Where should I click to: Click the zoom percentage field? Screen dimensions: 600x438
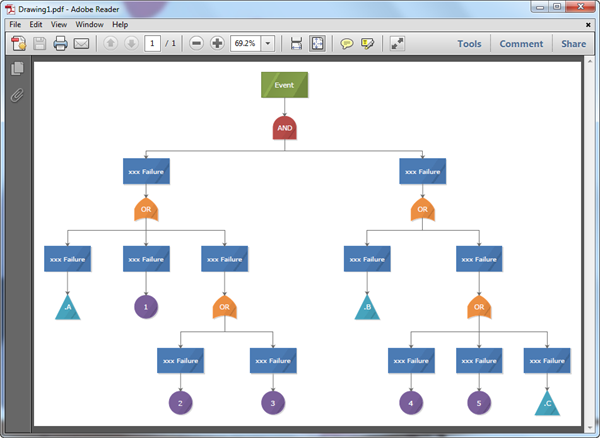click(x=245, y=44)
